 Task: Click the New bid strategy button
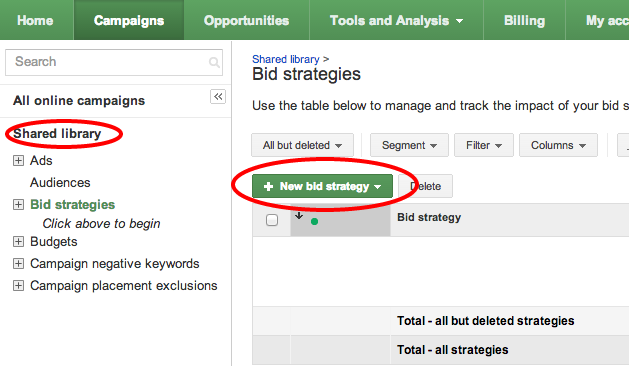(x=323, y=186)
